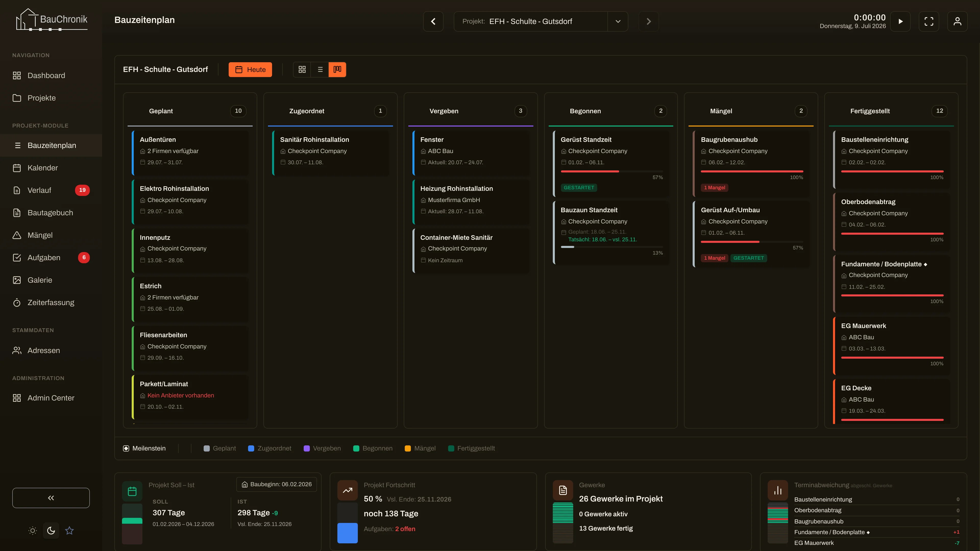The width and height of the screenshot is (980, 551).
Task: Open Verlauf with 19 notifications
Action: 51,190
